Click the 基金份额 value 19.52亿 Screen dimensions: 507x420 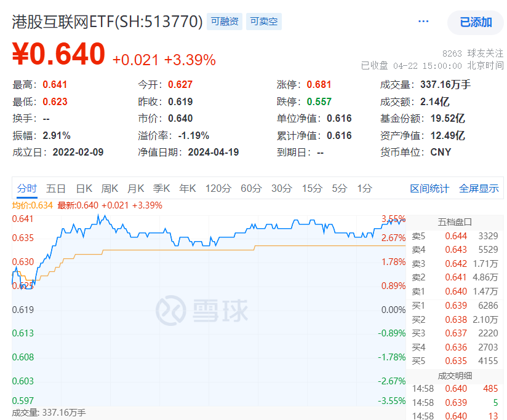(447, 119)
